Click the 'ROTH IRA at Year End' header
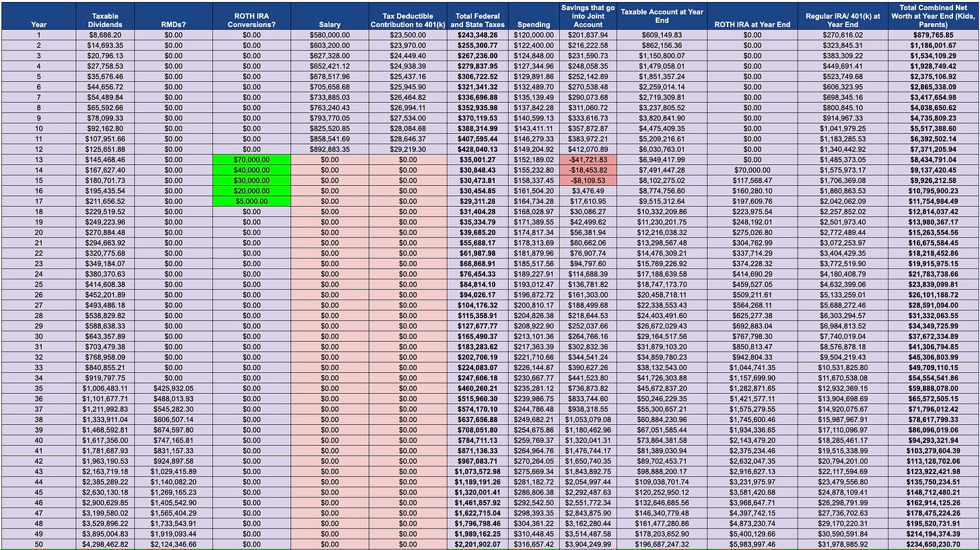Screen dimensions: 980x550 click(752, 16)
